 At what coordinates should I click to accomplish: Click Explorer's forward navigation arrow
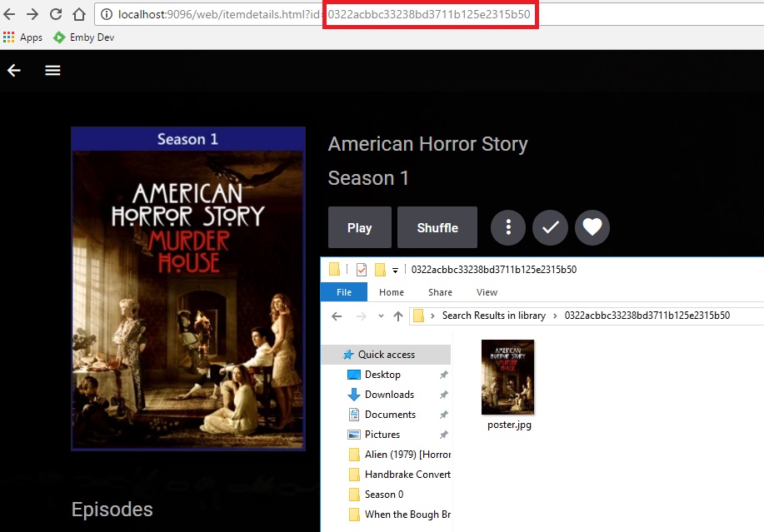click(x=361, y=316)
